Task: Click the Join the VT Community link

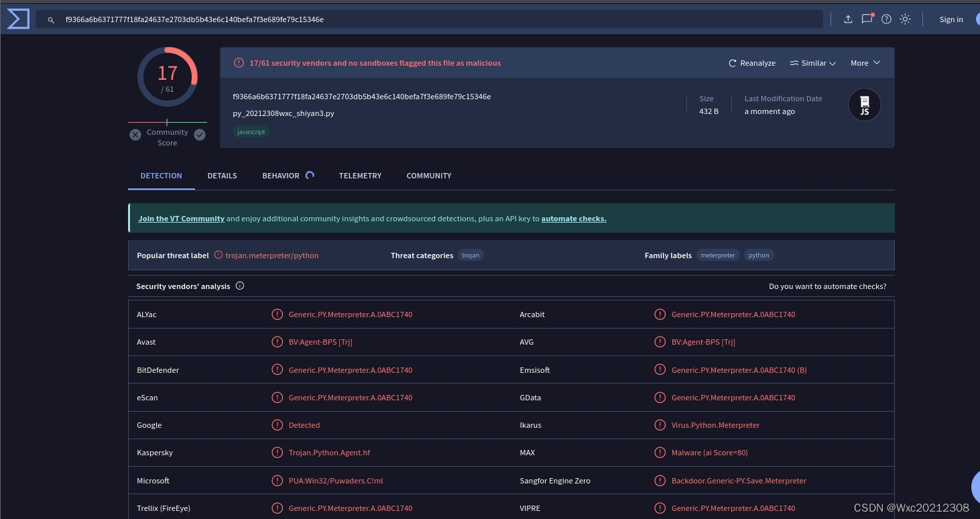Action: coord(181,219)
